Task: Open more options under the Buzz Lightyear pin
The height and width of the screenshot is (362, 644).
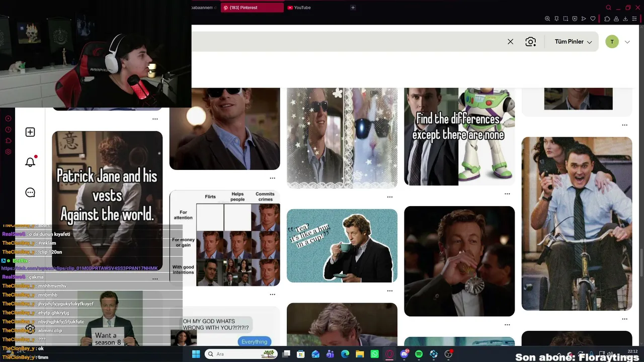Action: click(x=507, y=194)
